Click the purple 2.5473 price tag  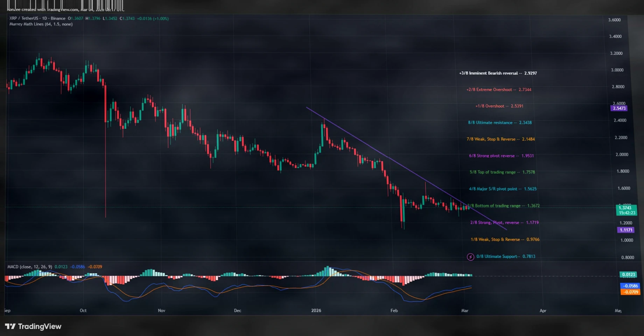(619, 108)
